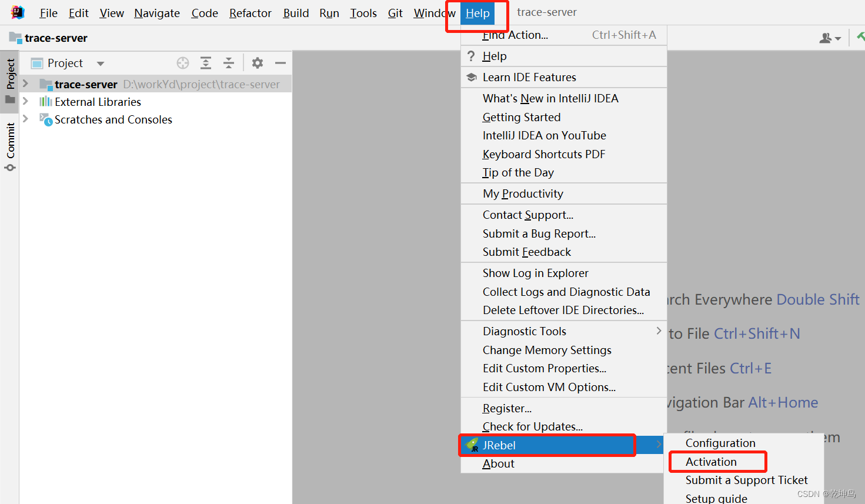Select Find Action menu entry
This screenshot has height=504, width=865.
pos(564,35)
